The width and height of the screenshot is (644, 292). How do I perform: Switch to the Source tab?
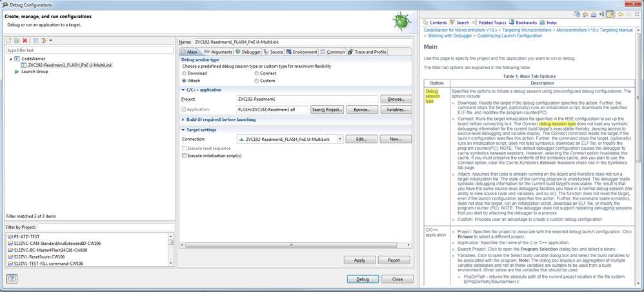click(x=274, y=52)
